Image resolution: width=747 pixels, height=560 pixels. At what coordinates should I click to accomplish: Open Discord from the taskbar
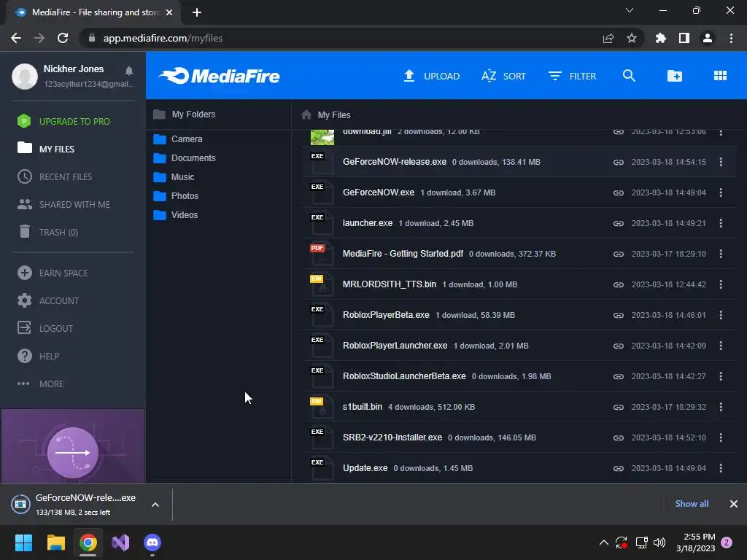(x=152, y=542)
